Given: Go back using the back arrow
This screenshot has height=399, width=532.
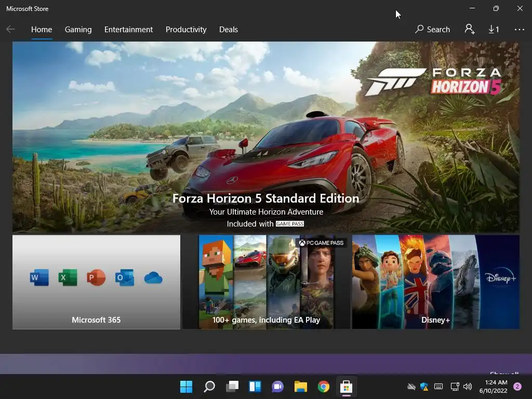Looking at the screenshot, I should coord(10,29).
